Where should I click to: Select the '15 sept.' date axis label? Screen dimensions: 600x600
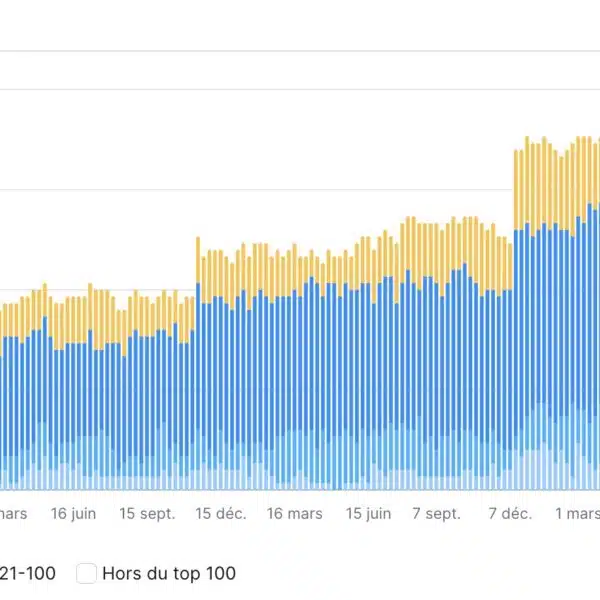tap(147, 513)
